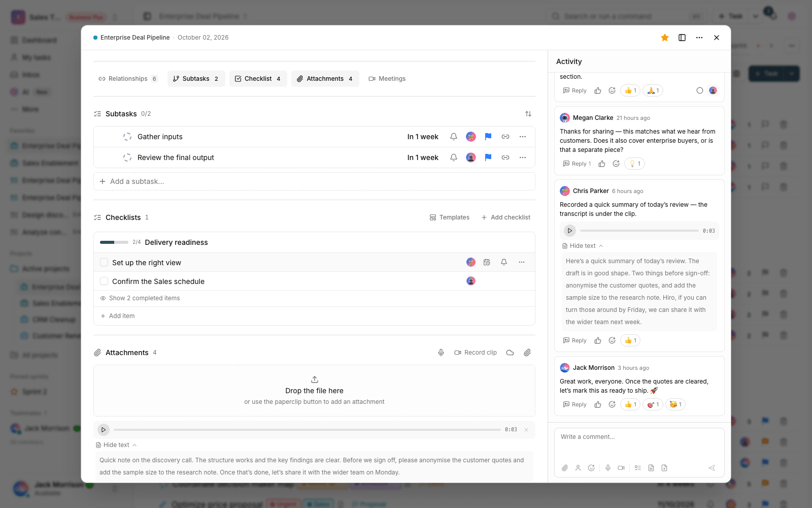This screenshot has width=812, height=508.
Task: Mention a person in the comment box
Action: click(x=578, y=468)
